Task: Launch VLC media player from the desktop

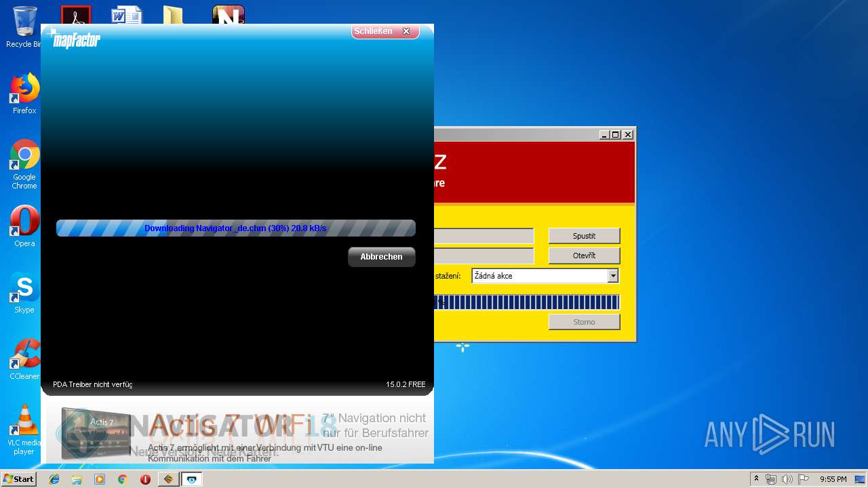Action: [x=24, y=430]
